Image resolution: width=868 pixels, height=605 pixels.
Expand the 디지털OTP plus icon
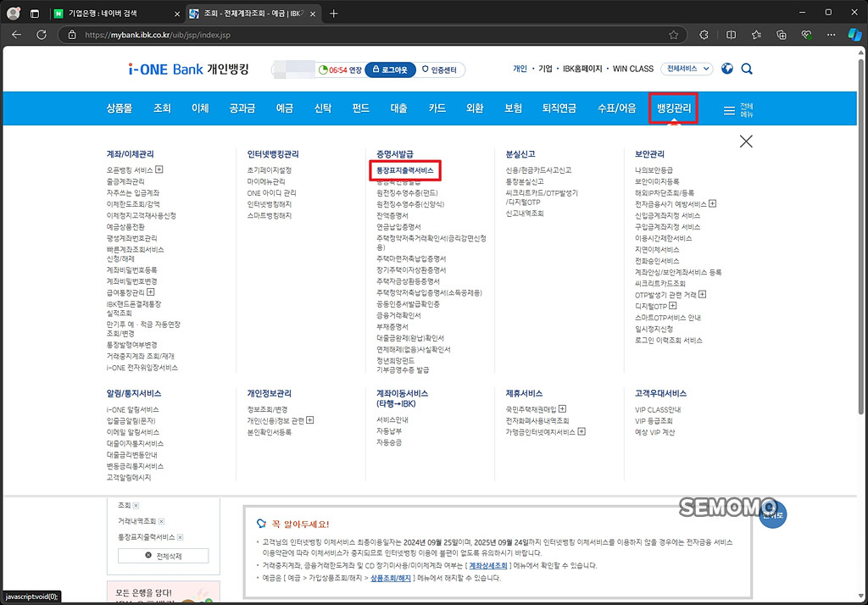pyautogui.click(x=672, y=306)
